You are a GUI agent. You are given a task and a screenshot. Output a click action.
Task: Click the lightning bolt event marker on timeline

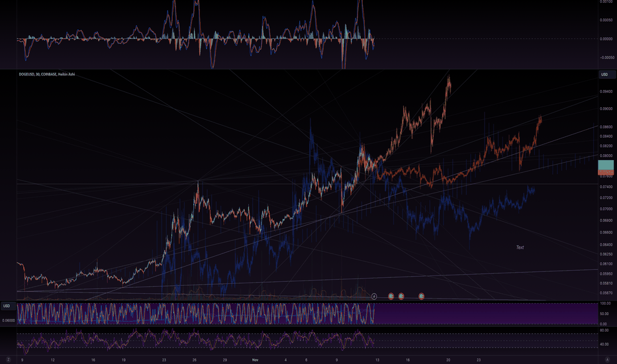coord(374,296)
